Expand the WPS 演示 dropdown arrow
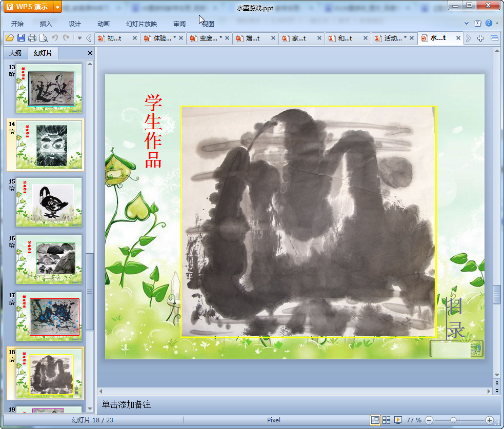 click(57, 7)
